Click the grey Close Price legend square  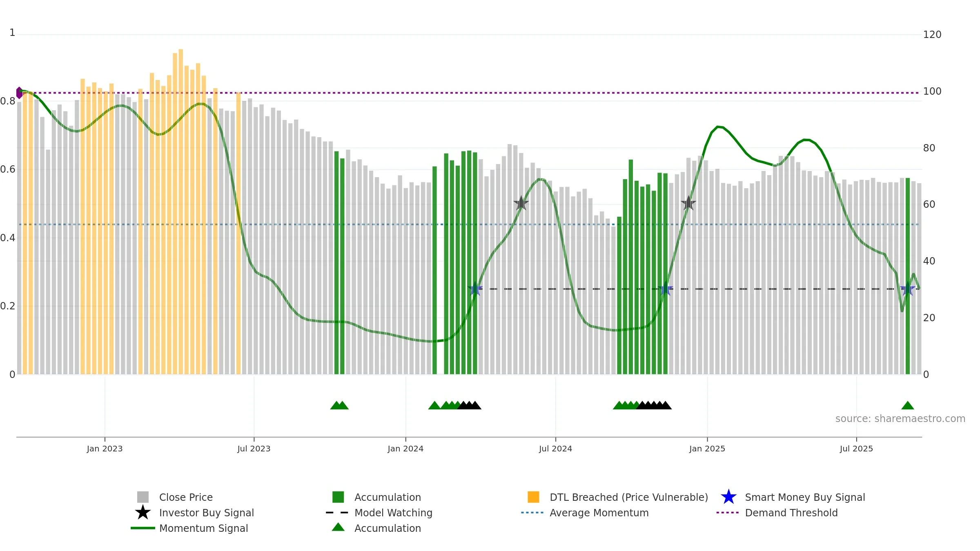pos(143,497)
